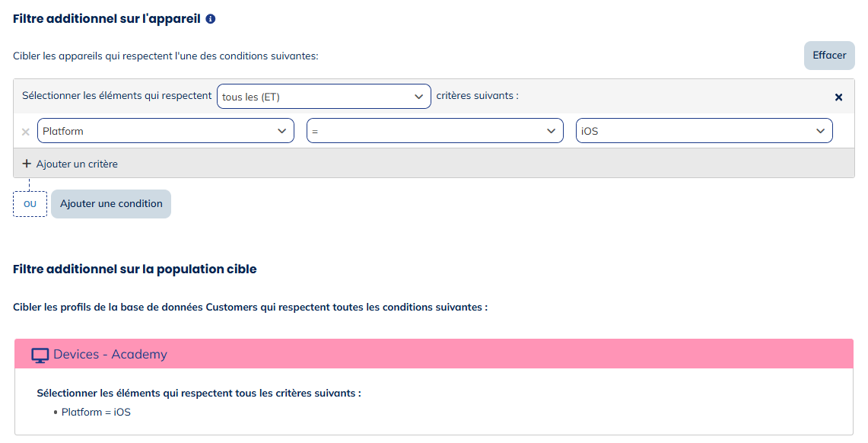Click the bold "tous les critères suivants" summary line
This screenshot has height=443, width=868.
click(199, 393)
